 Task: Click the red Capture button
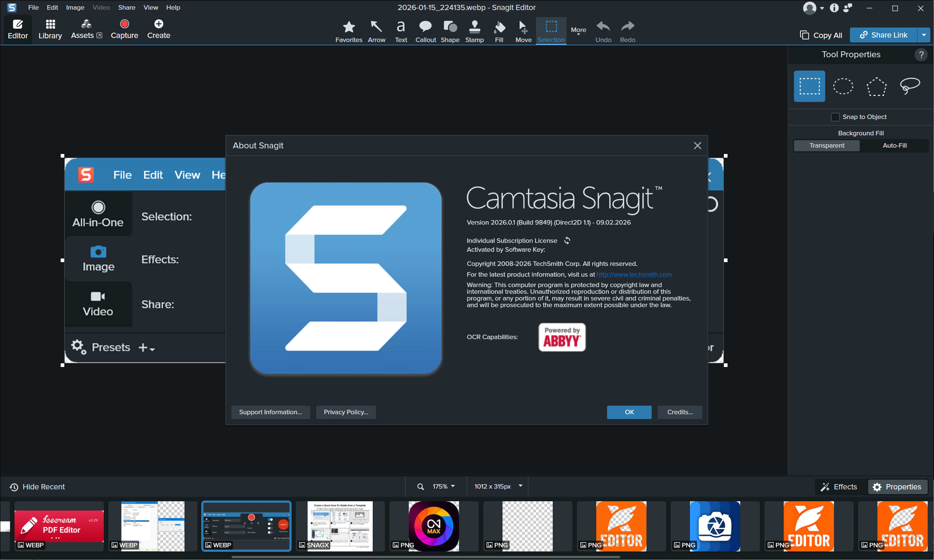click(x=124, y=29)
